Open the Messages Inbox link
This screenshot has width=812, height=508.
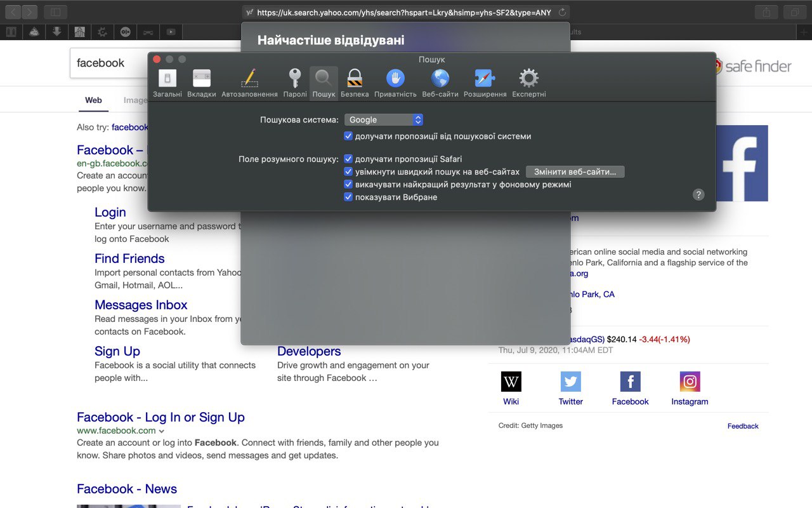coord(141,305)
